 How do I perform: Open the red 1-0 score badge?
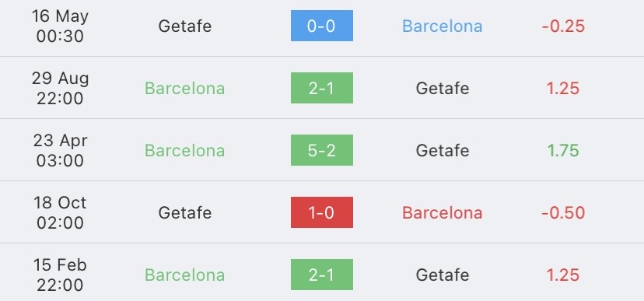pos(321,212)
